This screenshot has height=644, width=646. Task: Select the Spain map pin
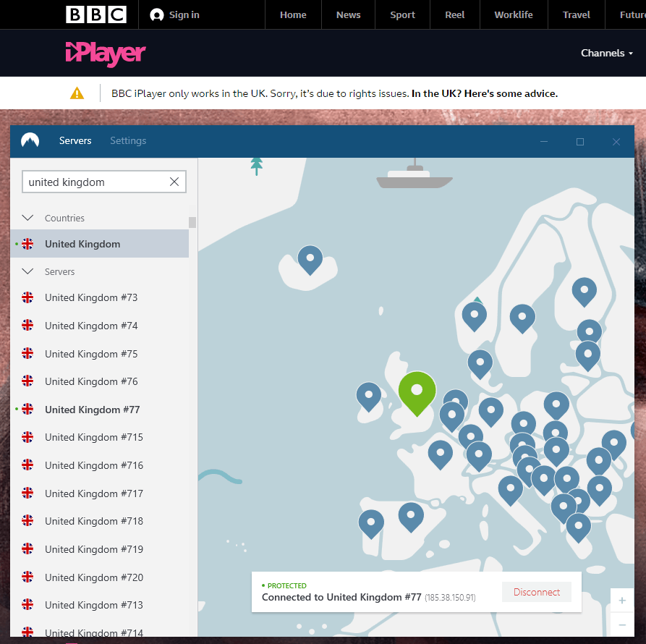(411, 517)
